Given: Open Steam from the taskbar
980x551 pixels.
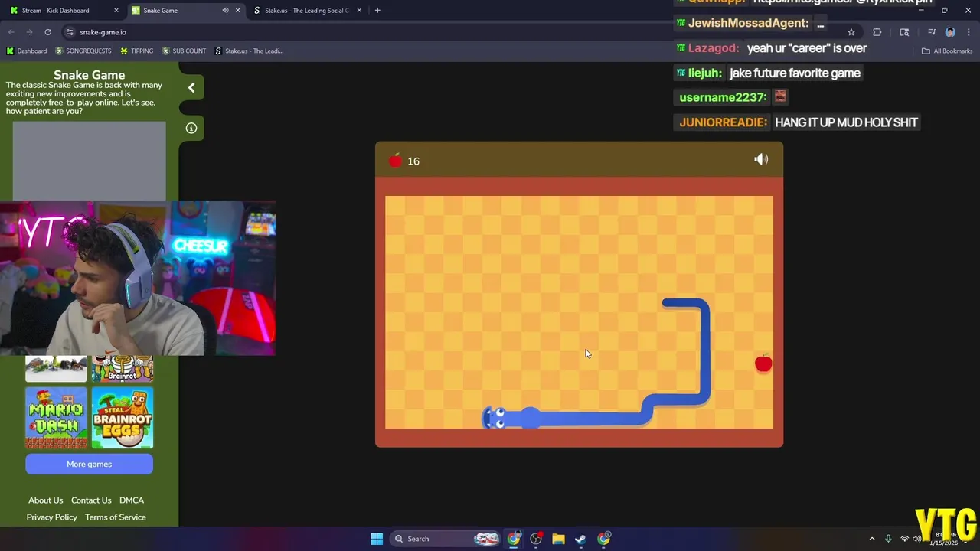Looking at the screenshot, I should click(x=580, y=539).
